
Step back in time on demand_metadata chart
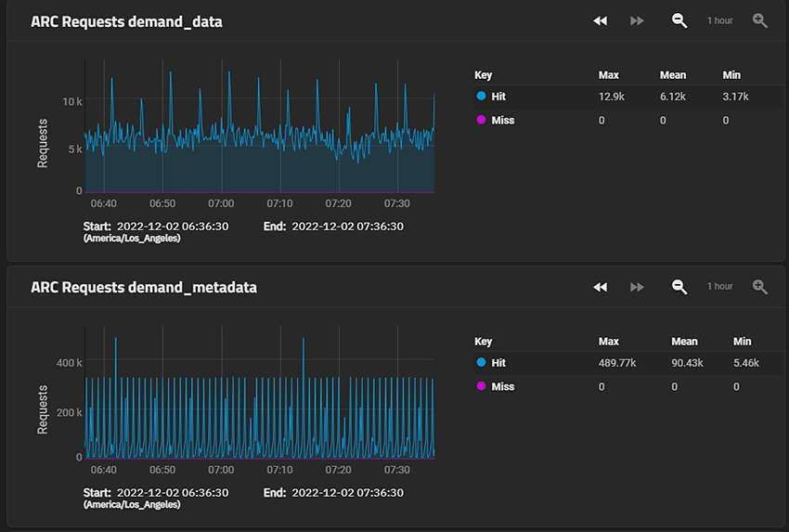point(600,287)
